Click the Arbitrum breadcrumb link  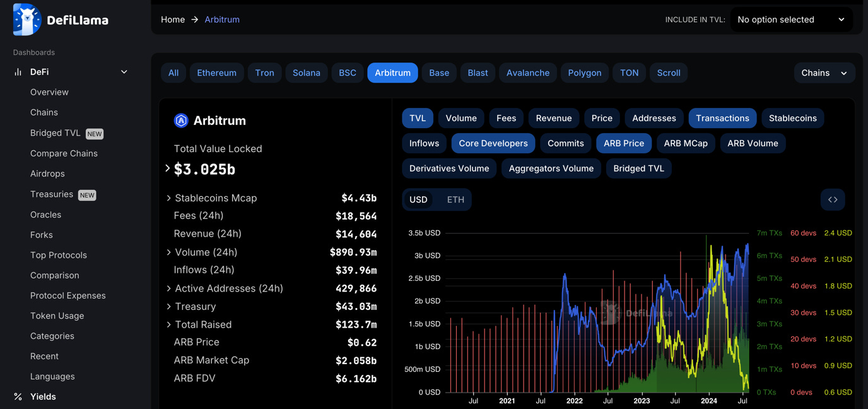222,20
